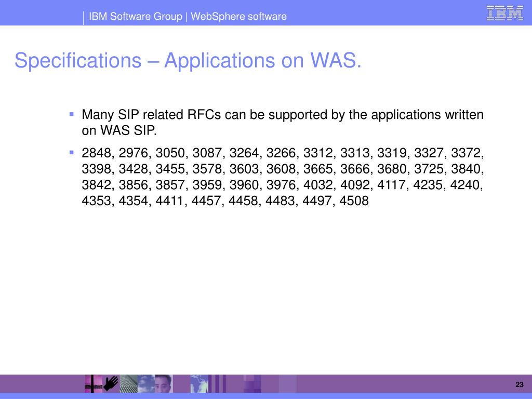Screen dimensions: 532x399
Task: Click RFC number 3578
Action: 207,169
